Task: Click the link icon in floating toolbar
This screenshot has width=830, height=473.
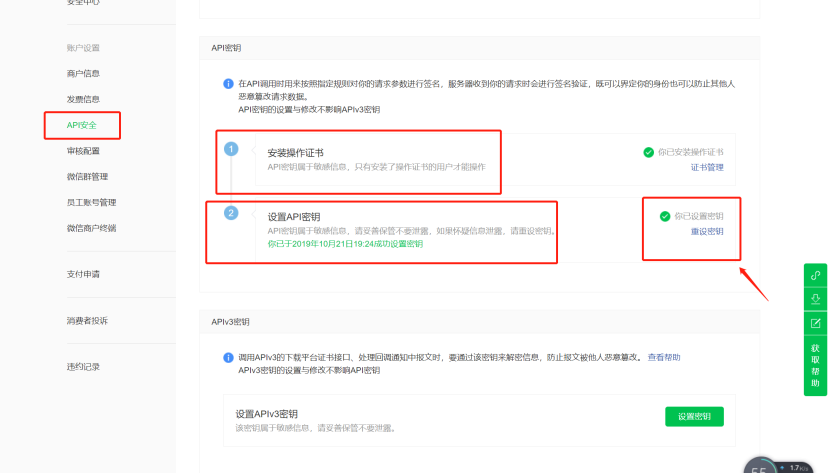Action: pos(816,275)
